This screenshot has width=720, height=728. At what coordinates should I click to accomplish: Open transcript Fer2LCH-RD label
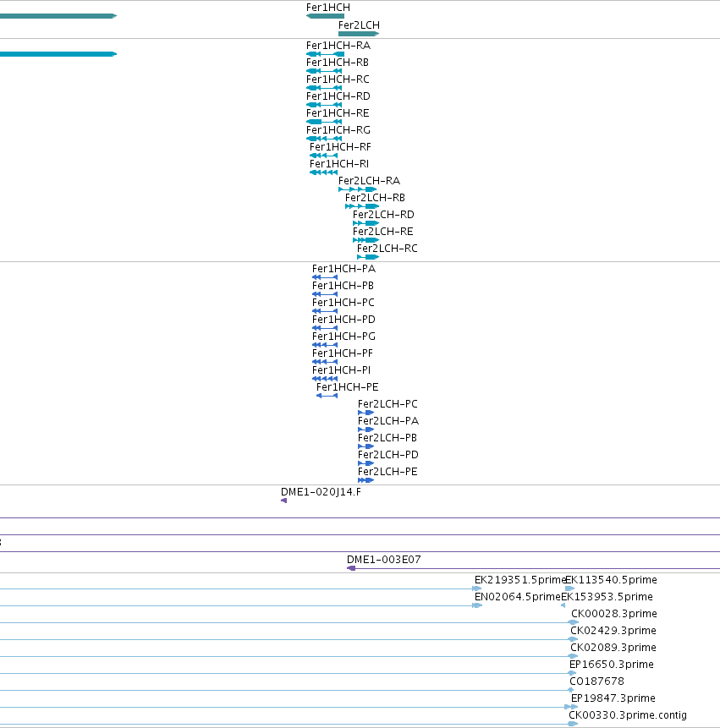pyautogui.click(x=383, y=215)
